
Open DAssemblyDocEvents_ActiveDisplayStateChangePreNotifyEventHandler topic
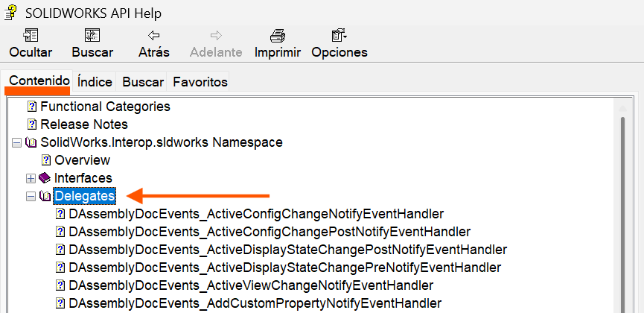pyautogui.click(x=285, y=268)
